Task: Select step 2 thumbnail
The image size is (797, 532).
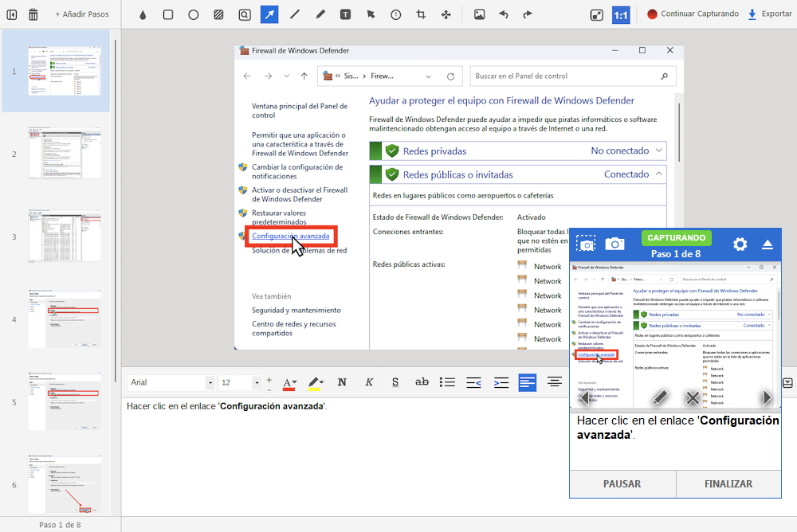Action: tap(65, 153)
